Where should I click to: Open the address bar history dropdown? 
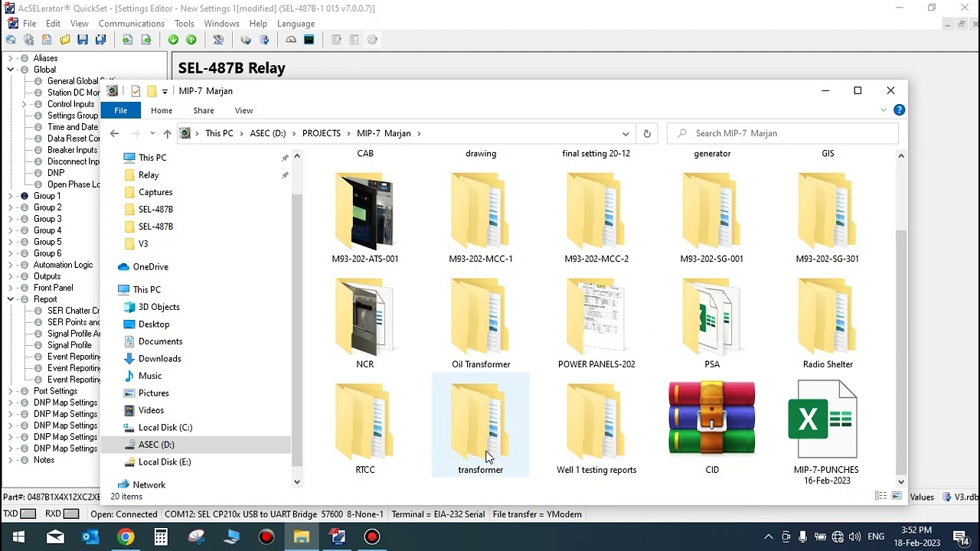pyautogui.click(x=626, y=133)
